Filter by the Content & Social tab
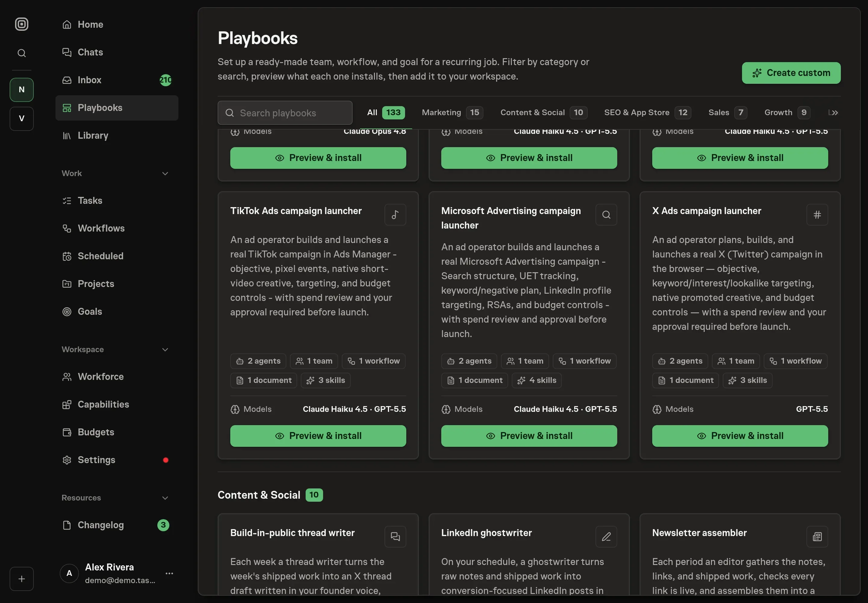Viewport: 868px width, 603px height. [543, 112]
